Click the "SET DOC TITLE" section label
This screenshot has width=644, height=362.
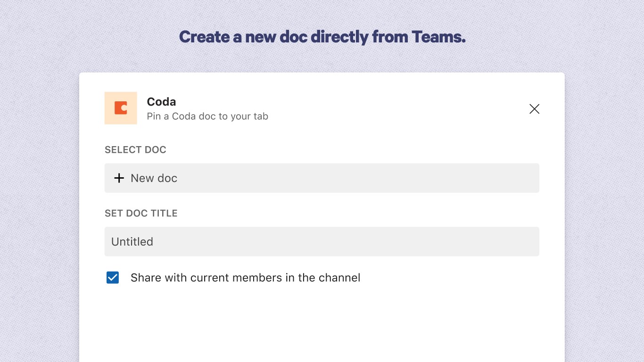[141, 214]
